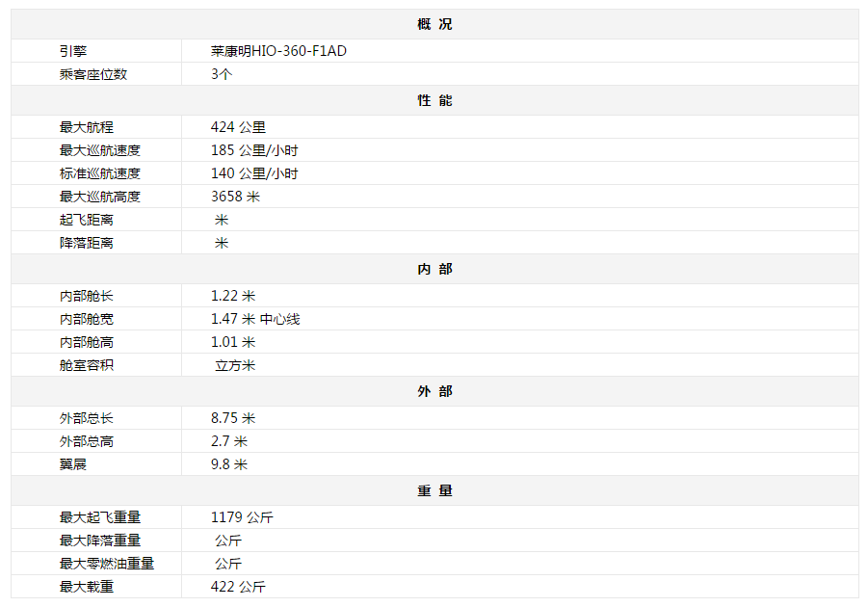The image size is (868, 607).
Task: Select the 最大巡航速度 label
Action: 100,150
